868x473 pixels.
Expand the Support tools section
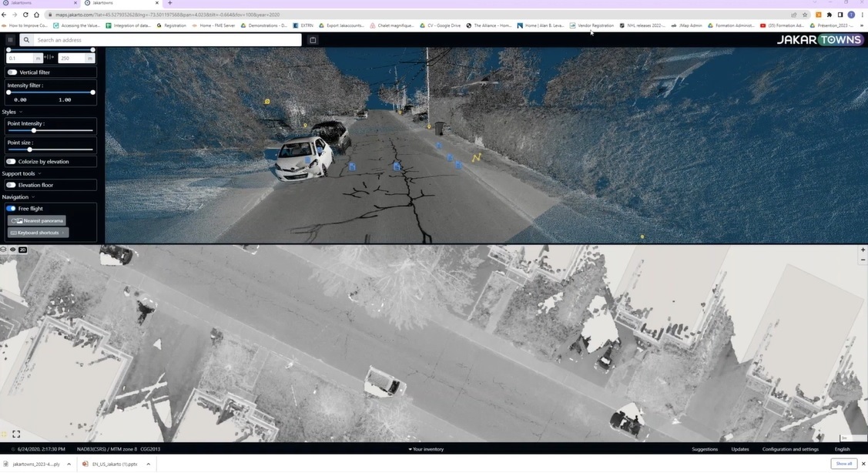click(39, 173)
